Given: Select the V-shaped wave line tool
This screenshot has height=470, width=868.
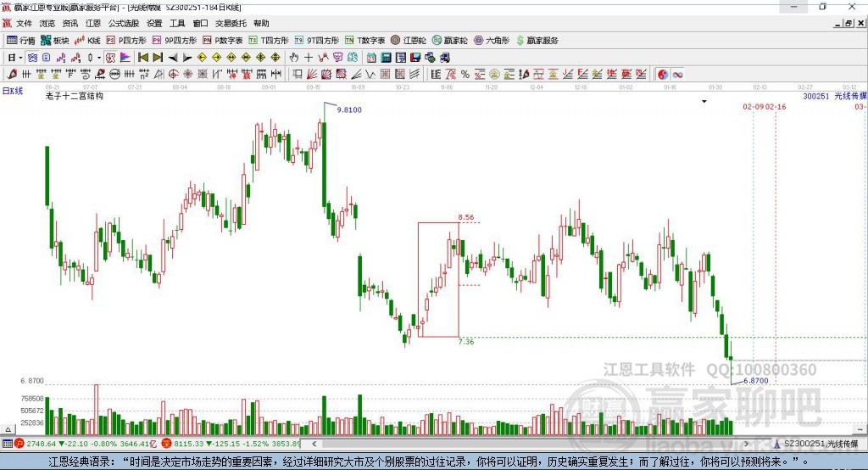Looking at the screenshot, I should point(370,75).
